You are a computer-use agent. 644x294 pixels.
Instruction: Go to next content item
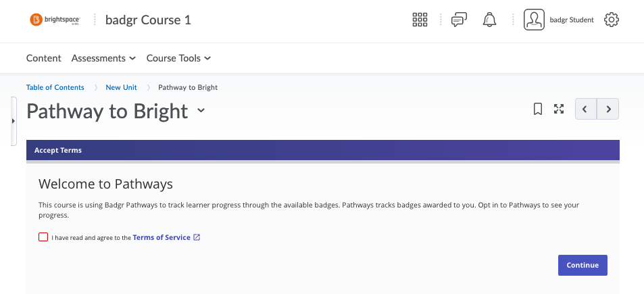[x=608, y=109]
